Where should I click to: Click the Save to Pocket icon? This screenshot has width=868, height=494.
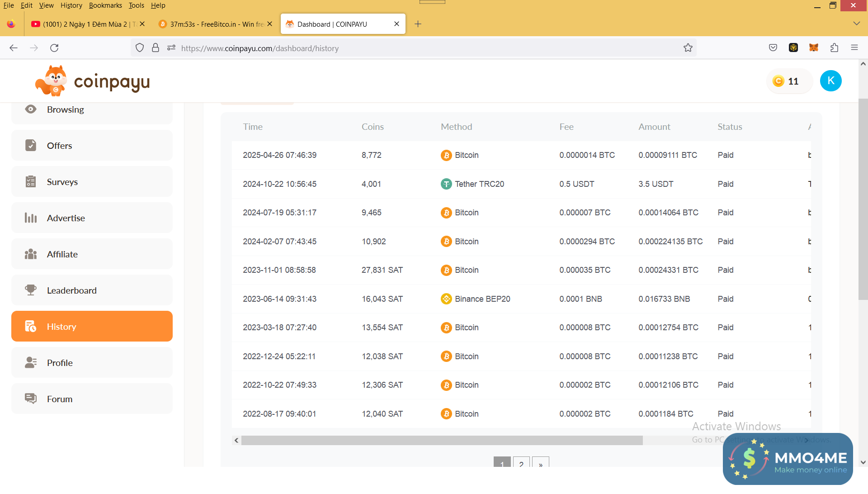tap(773, 47)
